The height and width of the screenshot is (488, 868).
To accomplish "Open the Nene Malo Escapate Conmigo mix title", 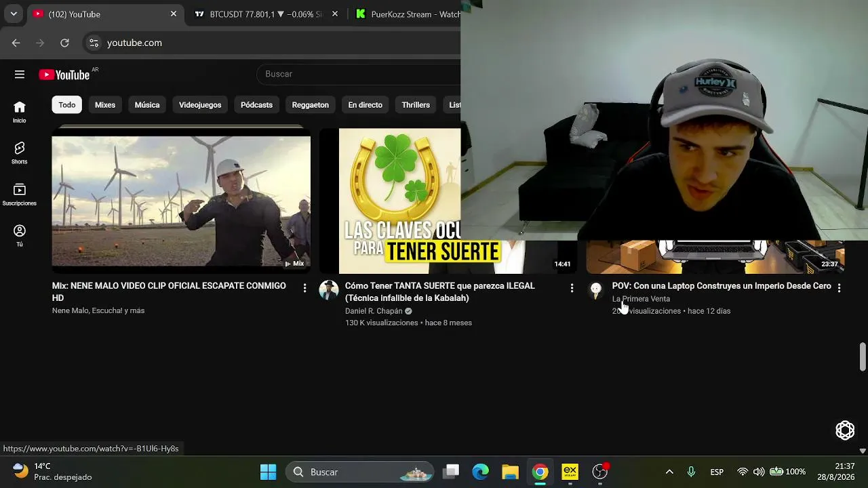I will click(x=169, y=292).
